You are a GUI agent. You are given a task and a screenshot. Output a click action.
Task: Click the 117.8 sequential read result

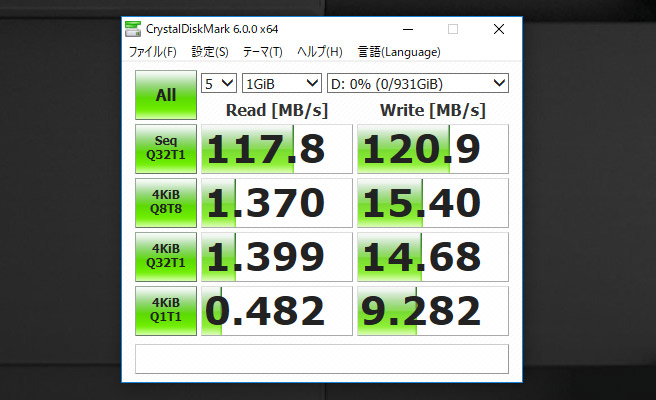[x=277, y=149]
